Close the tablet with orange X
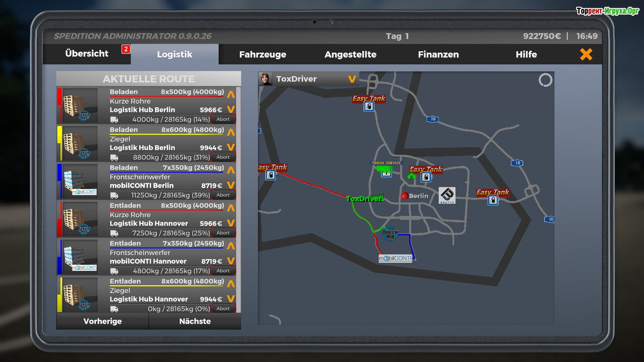 coord(586,54)
